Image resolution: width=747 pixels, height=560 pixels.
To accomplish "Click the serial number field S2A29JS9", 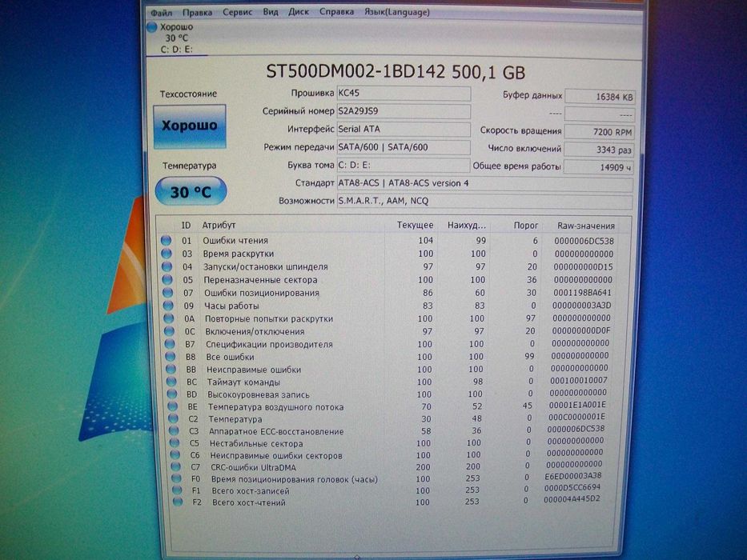I will (x=404, y=111).
